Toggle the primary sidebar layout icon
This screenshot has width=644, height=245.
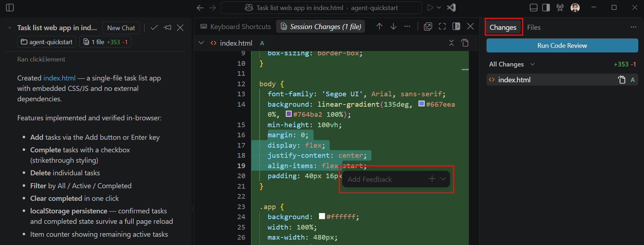(x=10, y=8)
